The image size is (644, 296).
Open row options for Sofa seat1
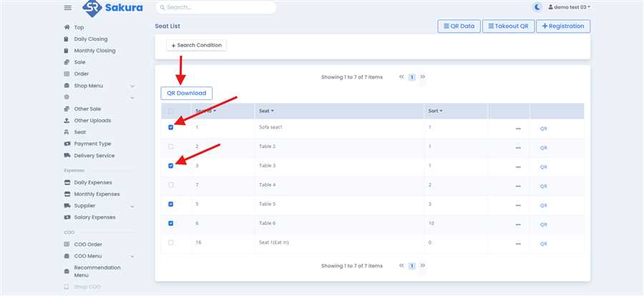coord(517,129)
